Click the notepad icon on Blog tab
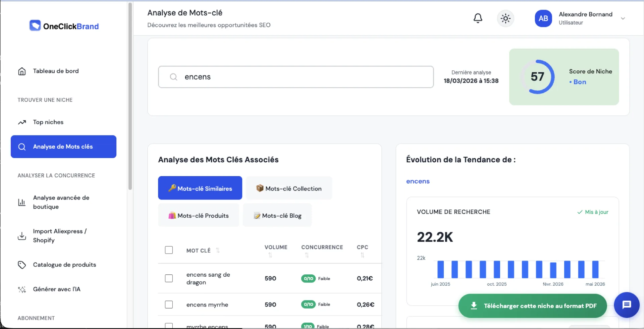Viewport: 644px width, 329px height. click(257, 216)
